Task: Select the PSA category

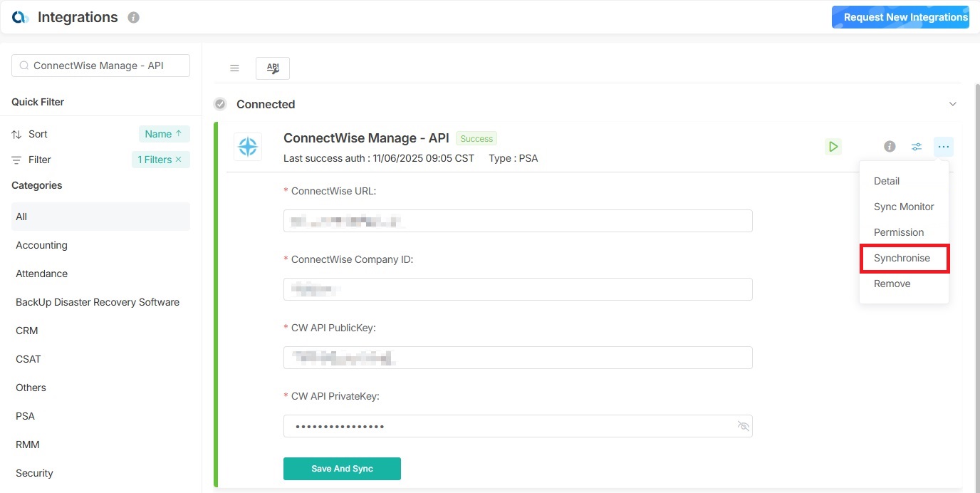Action: coord(26,416)
